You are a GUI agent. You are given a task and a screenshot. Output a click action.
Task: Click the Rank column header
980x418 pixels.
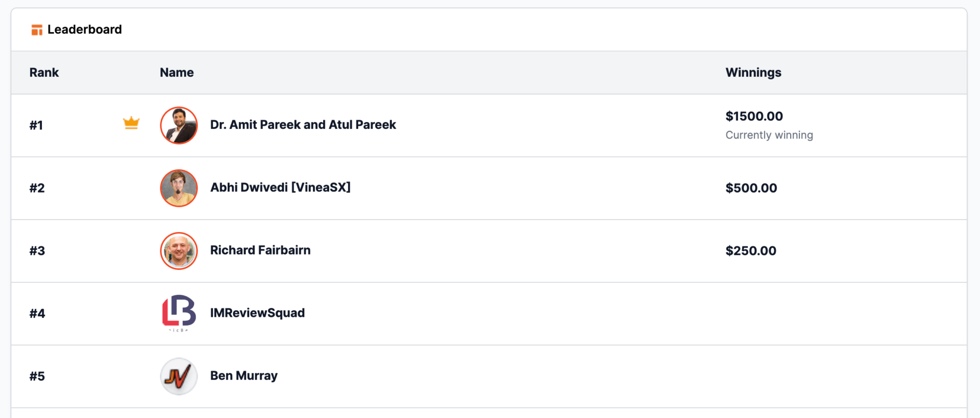point(44,73)
